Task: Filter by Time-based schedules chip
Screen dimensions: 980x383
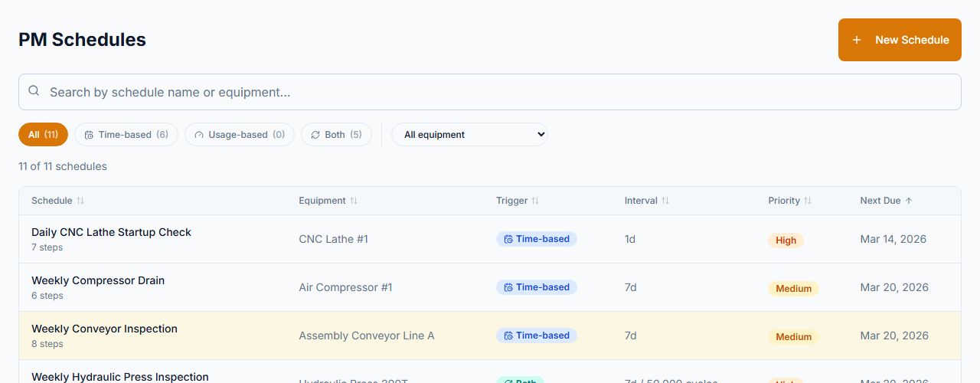Action: pyautogui.click(x=126, y=135)
